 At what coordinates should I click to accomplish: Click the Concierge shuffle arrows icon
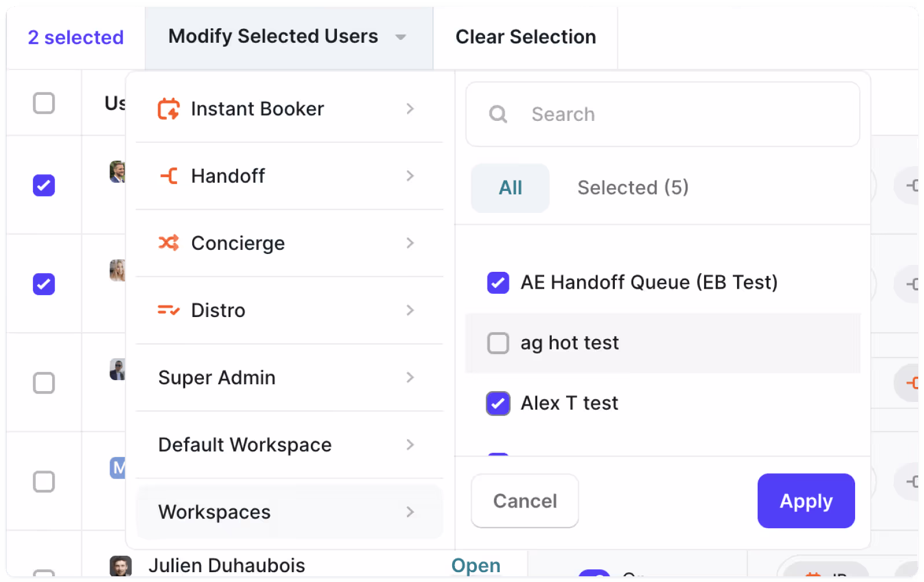pos(168,243)
